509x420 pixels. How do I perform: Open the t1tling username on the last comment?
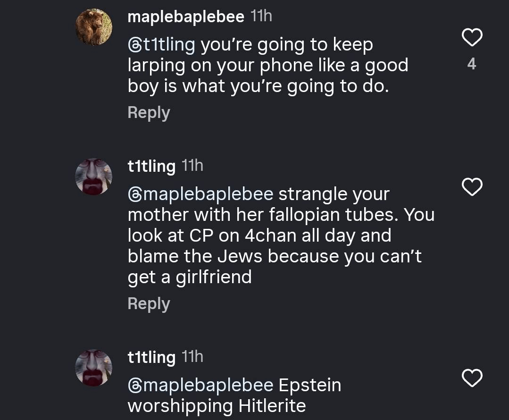point(151,357)
